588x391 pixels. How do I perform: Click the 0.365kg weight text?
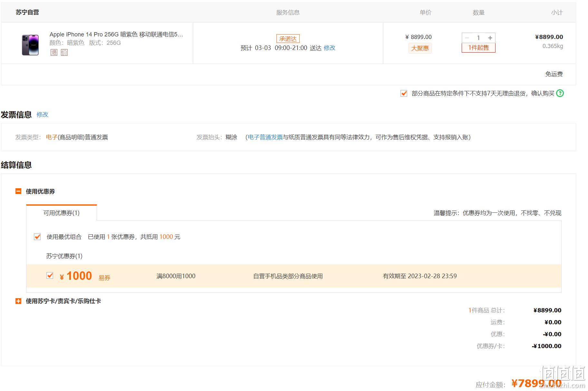(x=553, y=46)
